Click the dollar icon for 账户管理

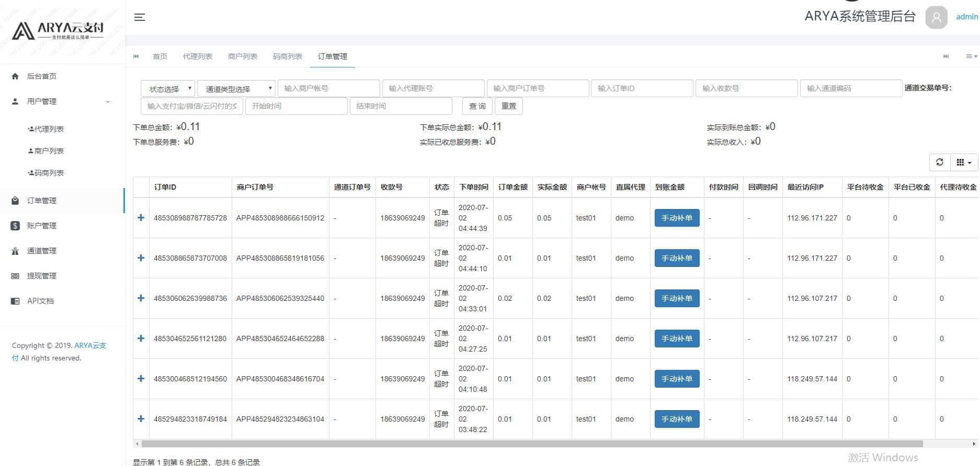tap(15, 226)
